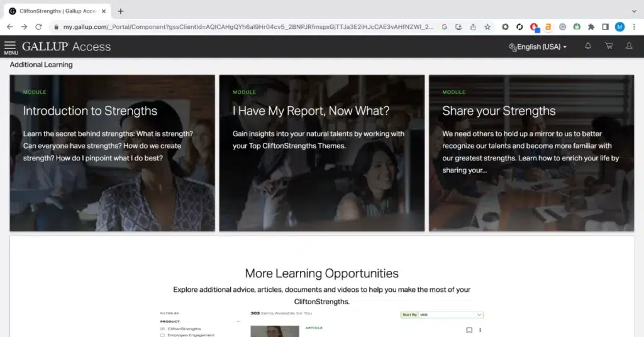This screenshot has width=644, height=337.
Task: Collapse the PRODUCT filter section chevron
Action: 238,321
